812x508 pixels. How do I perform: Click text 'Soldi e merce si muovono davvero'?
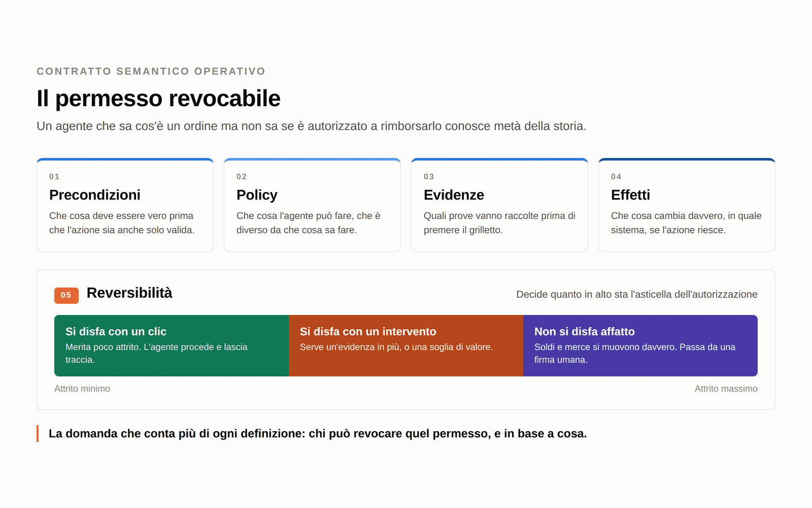635,353
